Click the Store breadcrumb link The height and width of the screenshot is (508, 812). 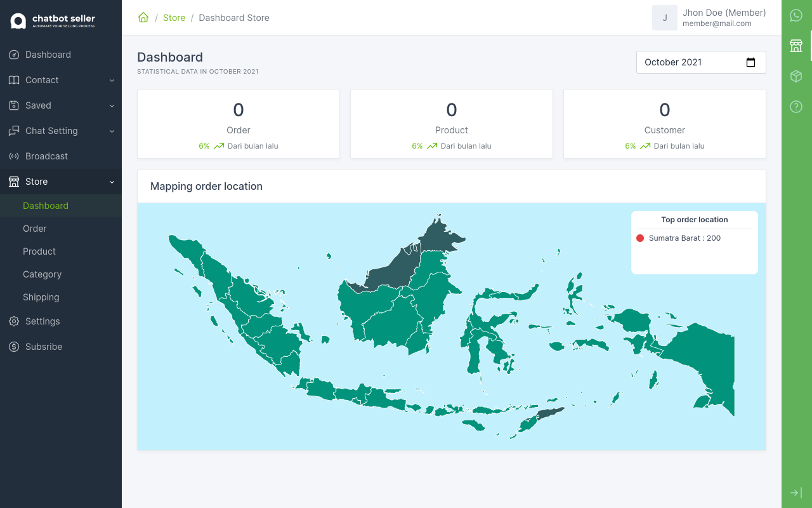coord(174,18)
